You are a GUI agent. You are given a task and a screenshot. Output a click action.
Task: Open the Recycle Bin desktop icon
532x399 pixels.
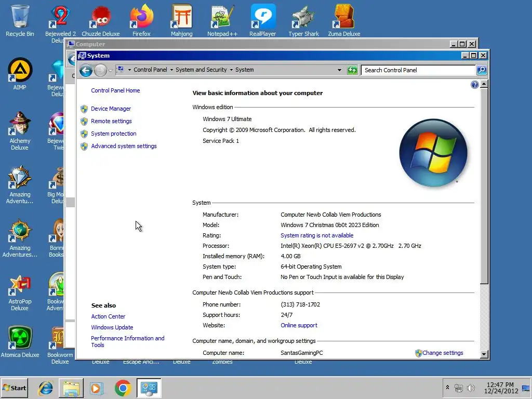[20, 20]
